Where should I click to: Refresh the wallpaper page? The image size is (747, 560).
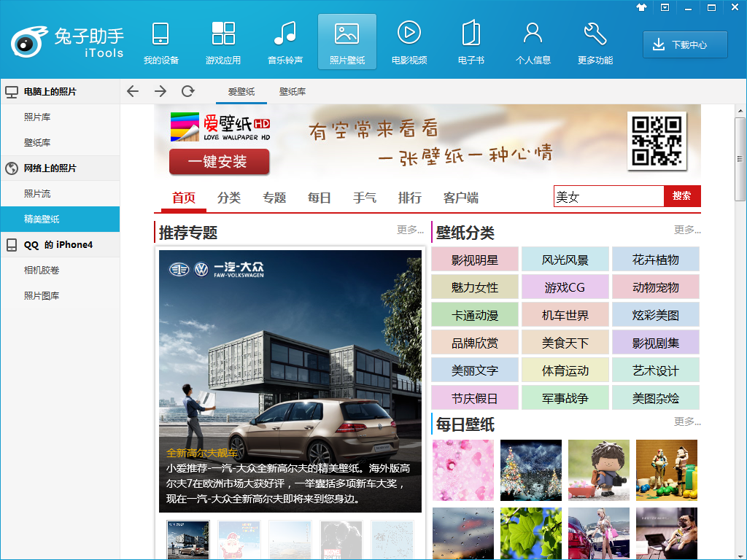point(187,91)
